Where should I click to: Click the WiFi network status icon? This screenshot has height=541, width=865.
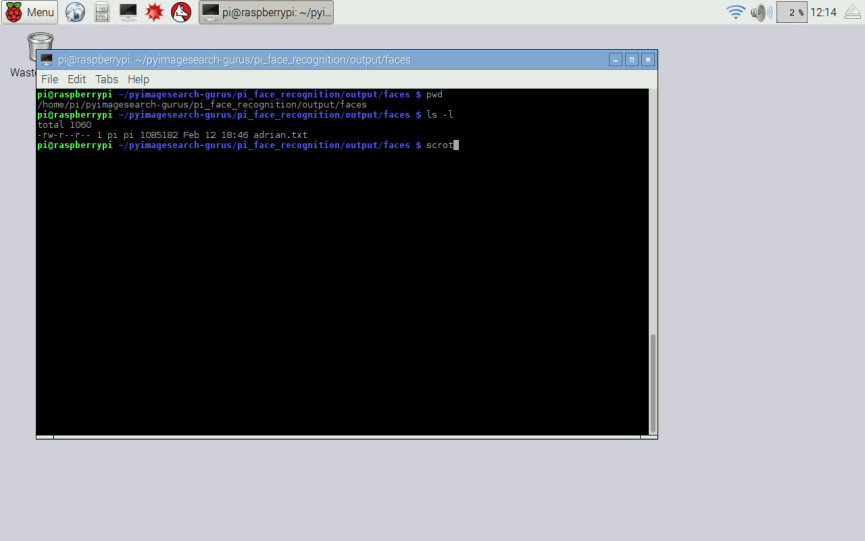click(x=736, y=12)
